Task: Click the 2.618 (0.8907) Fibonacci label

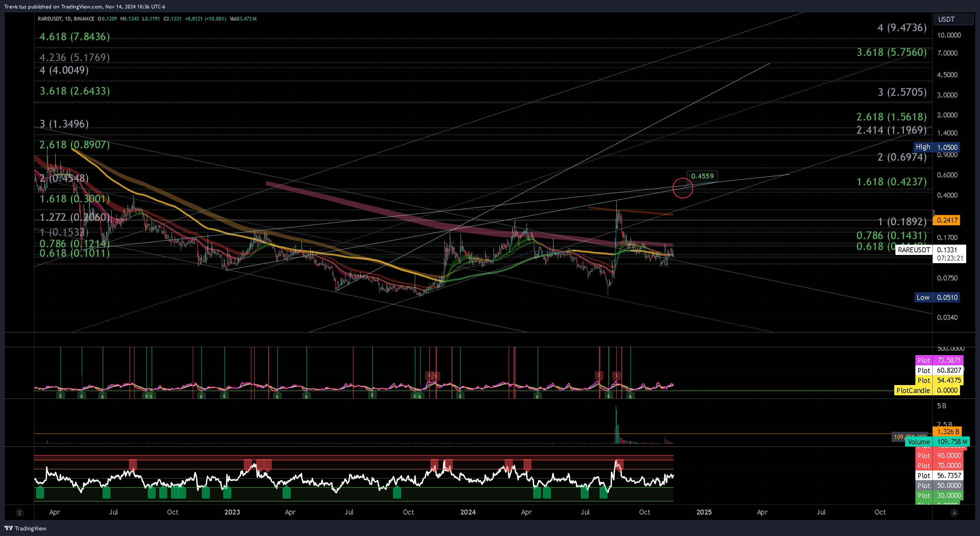Action: [x=75, y=144]
